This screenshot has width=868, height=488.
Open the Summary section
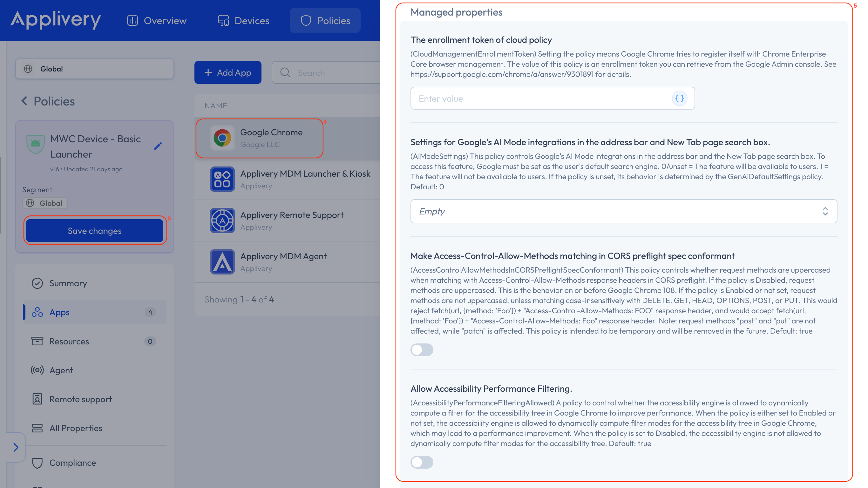point(95,283)
